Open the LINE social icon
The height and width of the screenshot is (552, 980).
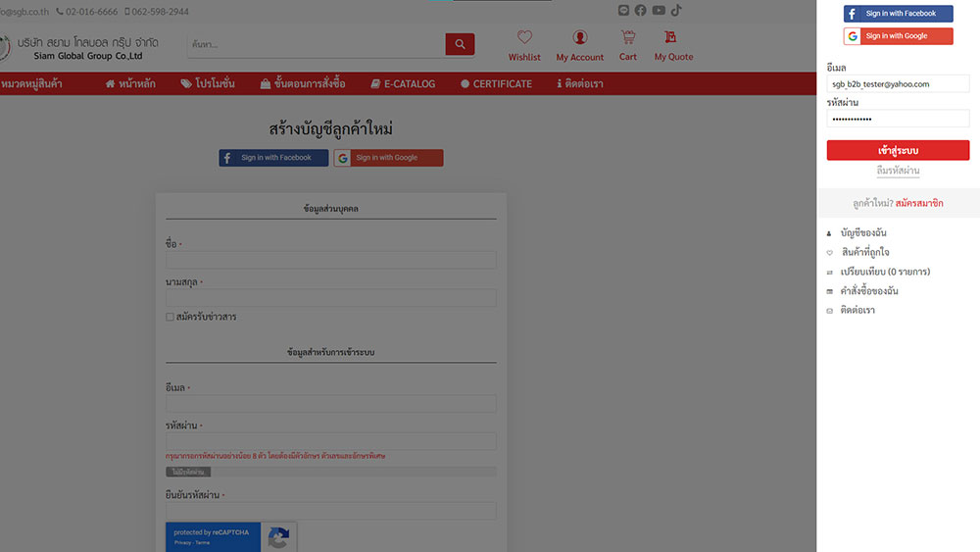point(624,11)
